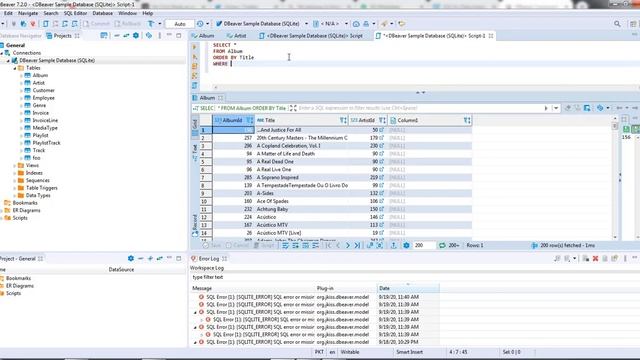Select the Invoice table in navigator
The image size is (640, 360).
(x=40, y=113)
